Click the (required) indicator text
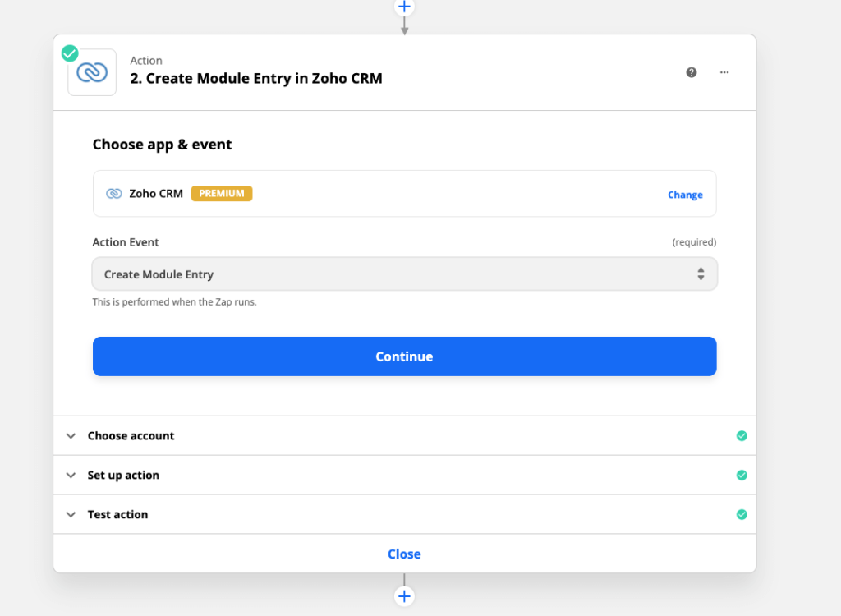The image size is (841, 616). tap(694, 242)
